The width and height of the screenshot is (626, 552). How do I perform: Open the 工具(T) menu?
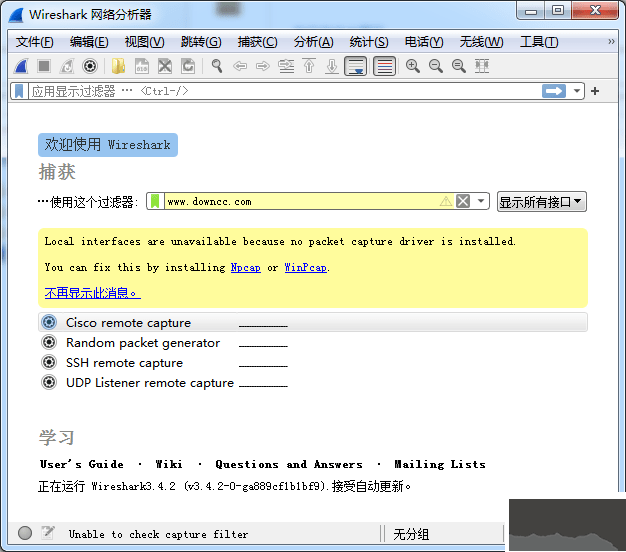tap(539, 42)
